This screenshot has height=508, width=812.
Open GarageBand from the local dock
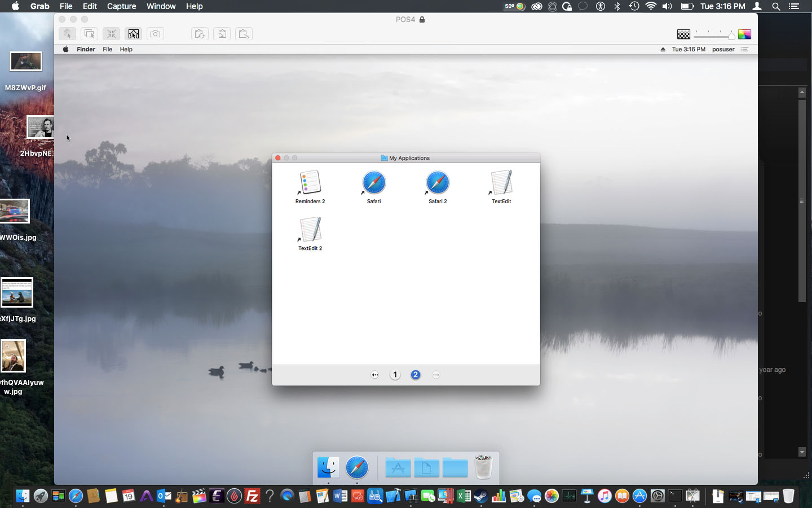coord(182,496)
